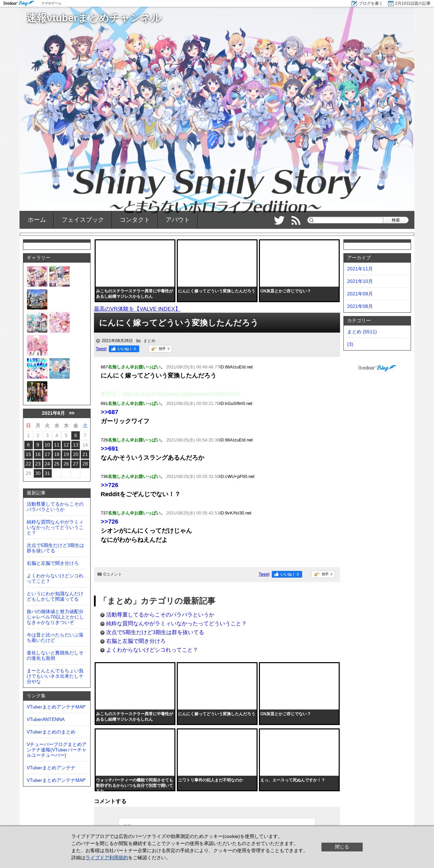Open sidebar article 今は昔と比べたらだいぶ落ち着いたけど

point(55,637)
